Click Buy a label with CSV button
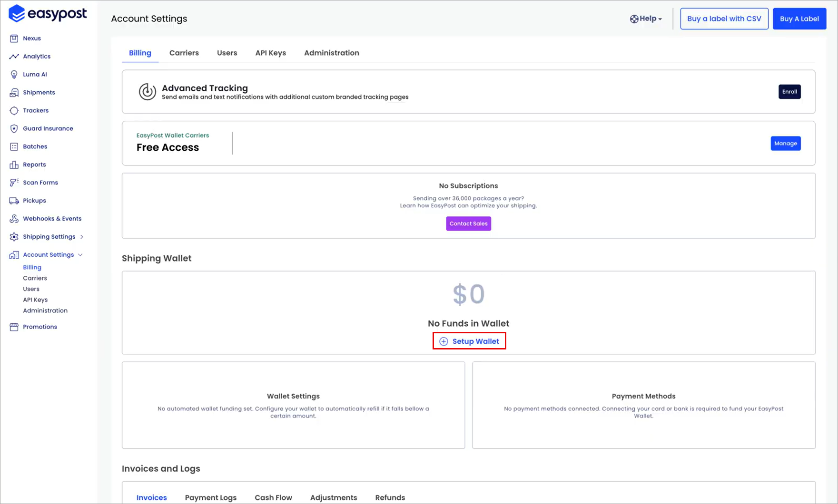 (724, 19)
